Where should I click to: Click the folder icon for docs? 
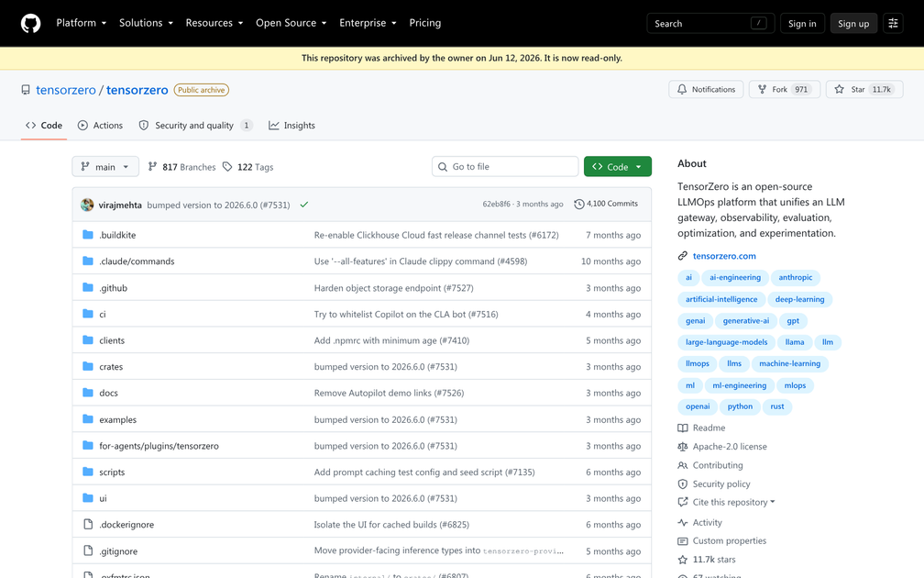pos(88,393)
